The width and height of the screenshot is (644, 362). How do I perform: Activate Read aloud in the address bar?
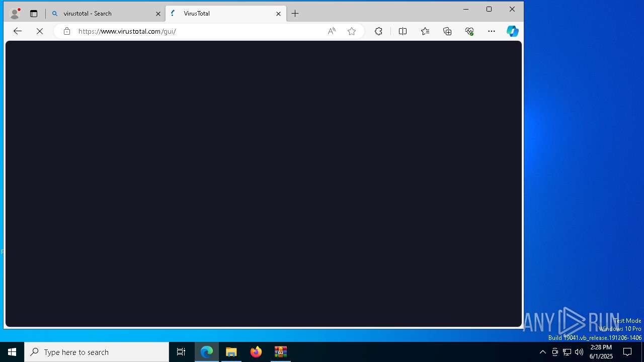tap(332, 31)
